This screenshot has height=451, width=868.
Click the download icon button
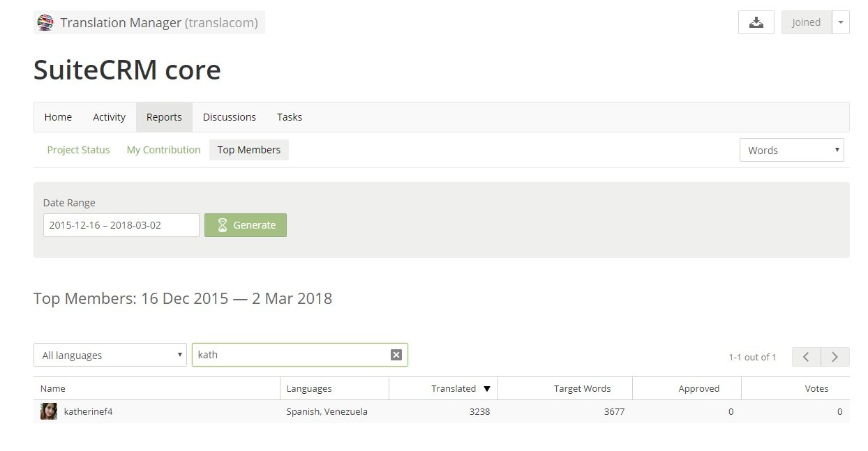[x=756, y=22]
